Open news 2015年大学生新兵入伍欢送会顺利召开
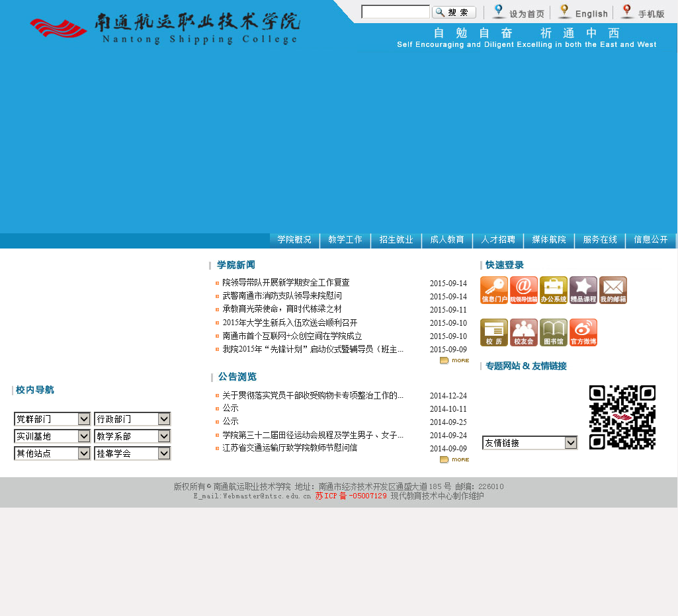The image size is (678, 616). click(x=290, y=323)
